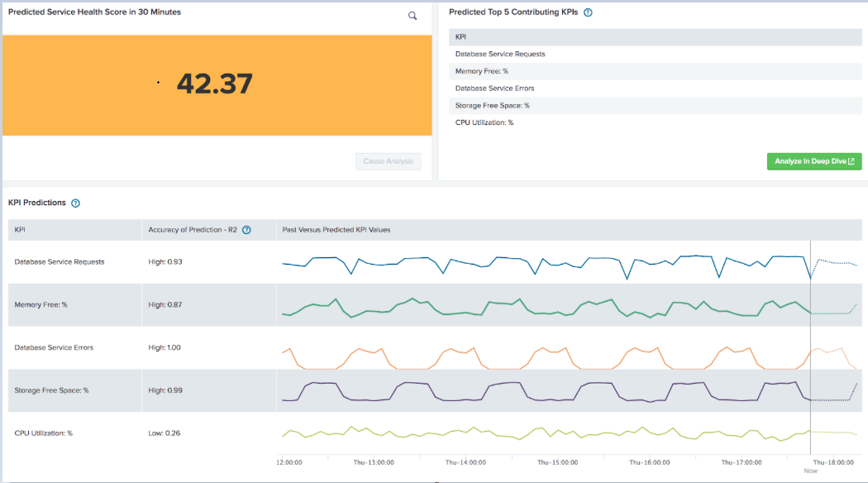The width and height of the screenshot is (868, 483).
Task: Click the Cause Analysis button
Action: click(x=389, y=161)
